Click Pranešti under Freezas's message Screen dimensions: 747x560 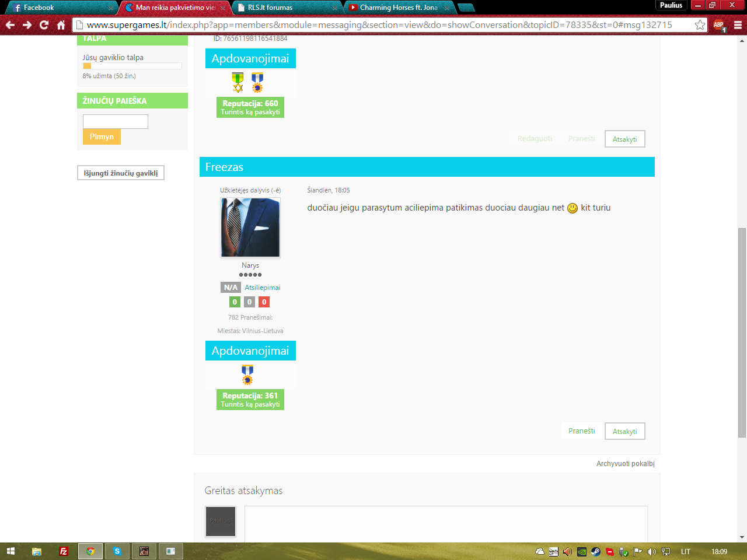582,431
